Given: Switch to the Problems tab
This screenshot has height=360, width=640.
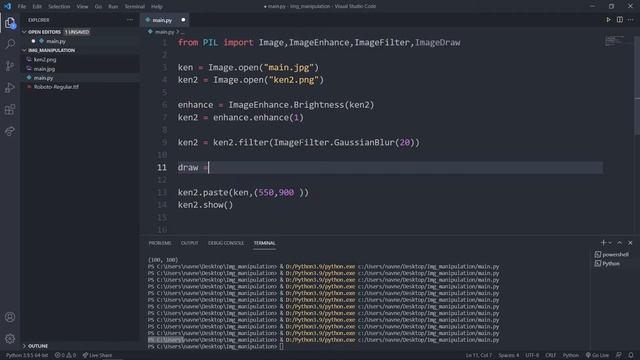Looking at the screenshot, I should (160, 243).
